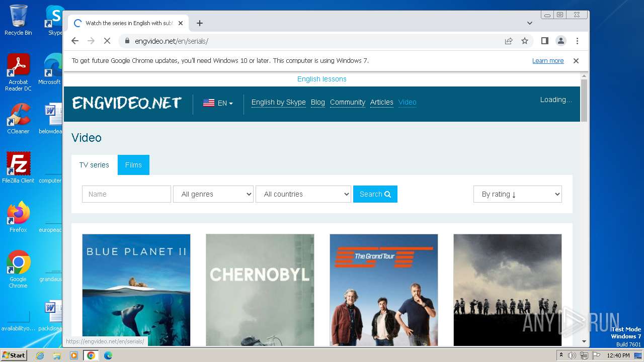Click the blue Search button
This screenshot has width=644, height=362.
[x=375, y=194]
